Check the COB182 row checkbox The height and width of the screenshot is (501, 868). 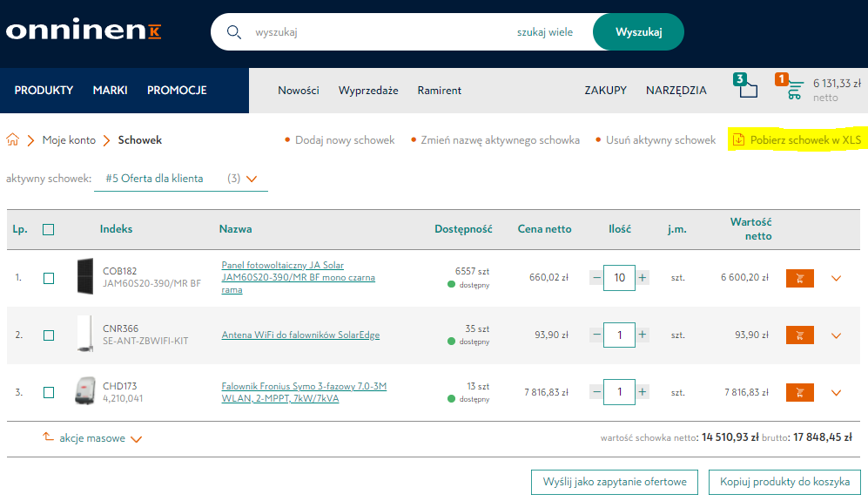click(x=49, y=278)
